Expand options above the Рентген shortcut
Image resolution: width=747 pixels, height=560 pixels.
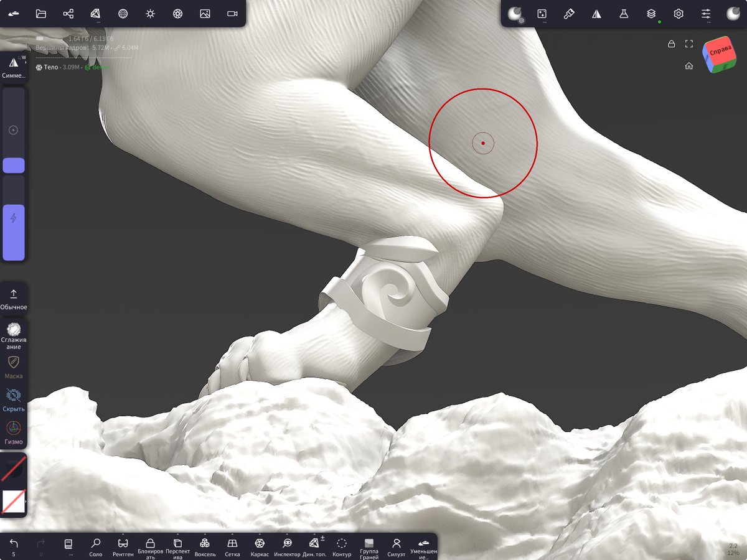pos(123,534)
